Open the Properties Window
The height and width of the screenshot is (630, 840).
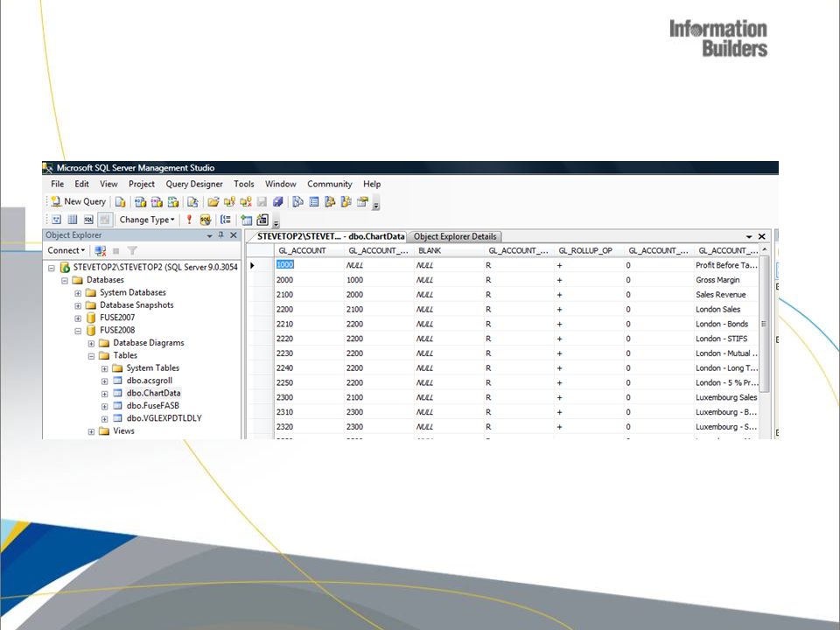point(362,202)
